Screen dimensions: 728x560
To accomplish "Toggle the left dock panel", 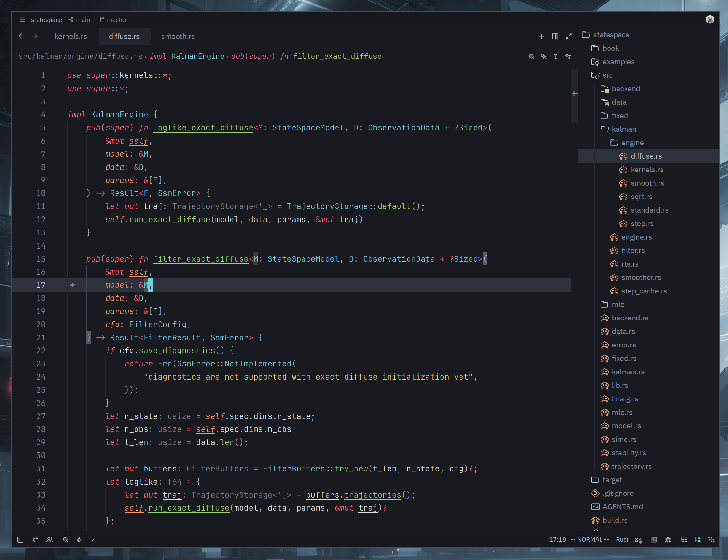I will pos(20,539).
